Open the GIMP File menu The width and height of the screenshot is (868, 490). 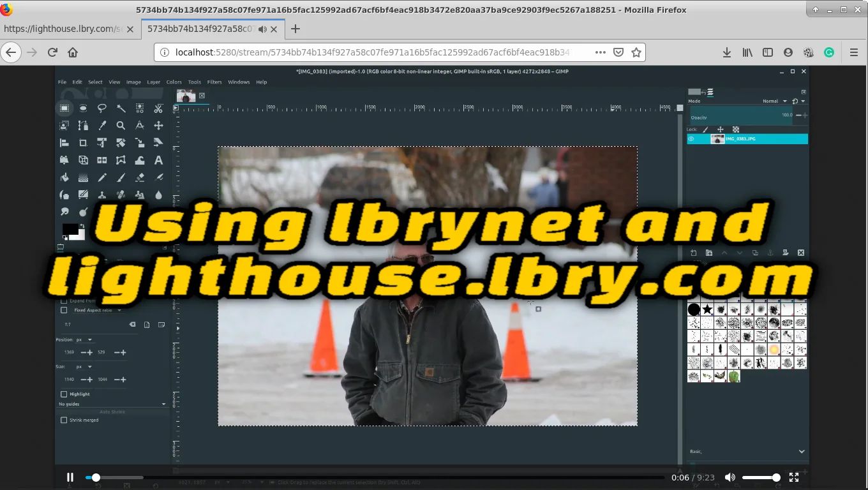(x=62, y=82)
